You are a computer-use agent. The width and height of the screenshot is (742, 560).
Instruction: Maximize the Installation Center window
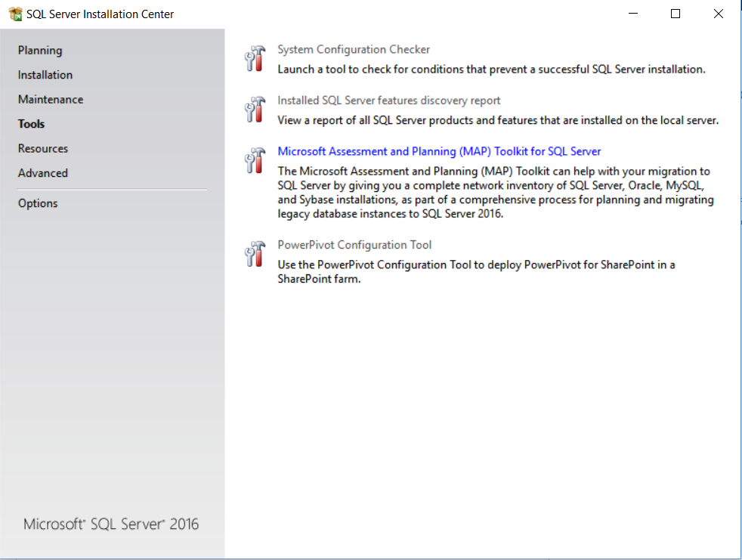click(x=676, y=14)
